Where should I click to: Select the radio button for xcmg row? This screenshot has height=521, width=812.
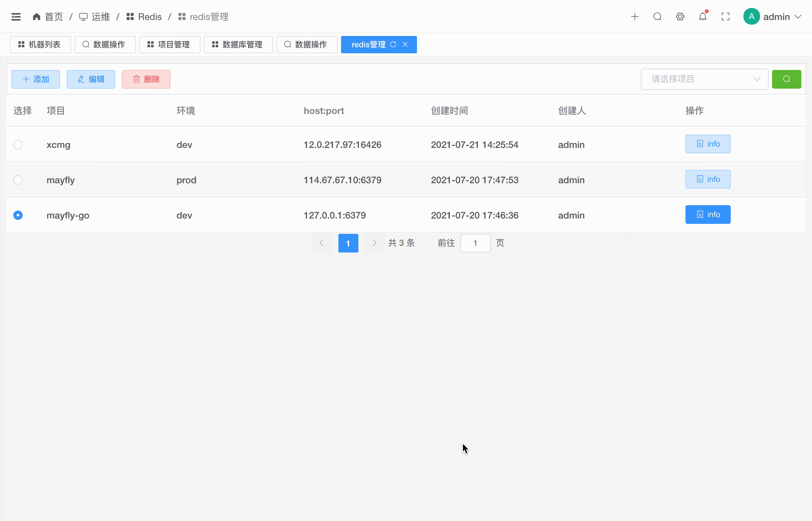pyautogui.click(x=18, y=145)
